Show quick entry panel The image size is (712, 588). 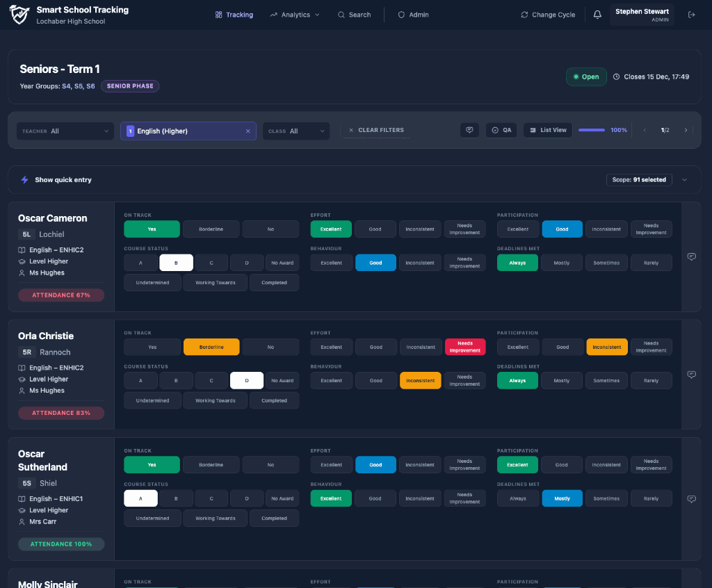(63, 180)
